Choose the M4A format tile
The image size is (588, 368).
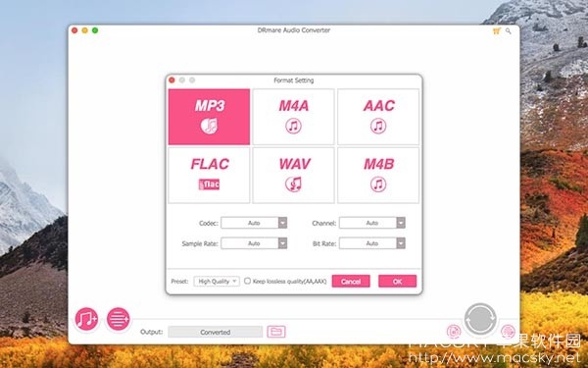tap(293, 117)
